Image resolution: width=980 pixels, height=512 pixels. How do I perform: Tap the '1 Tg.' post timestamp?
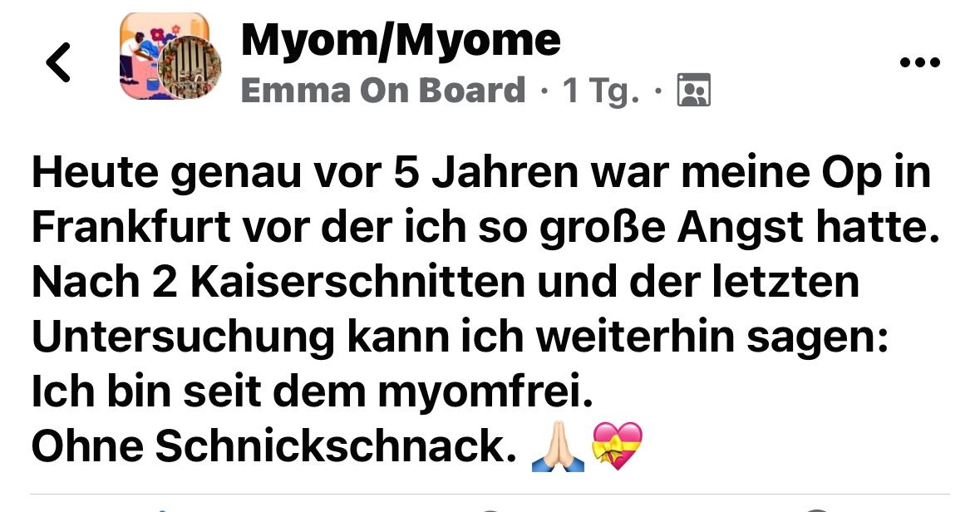pyautogui.click(x=601, y=91)
